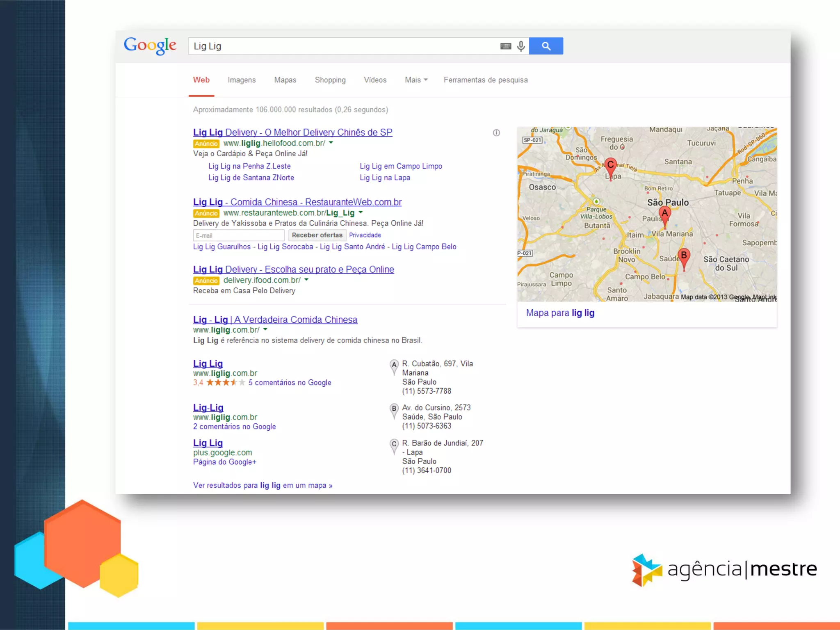840x630 pixels.
Task: Click map marker A near Paulista
Action: (664, 214)
